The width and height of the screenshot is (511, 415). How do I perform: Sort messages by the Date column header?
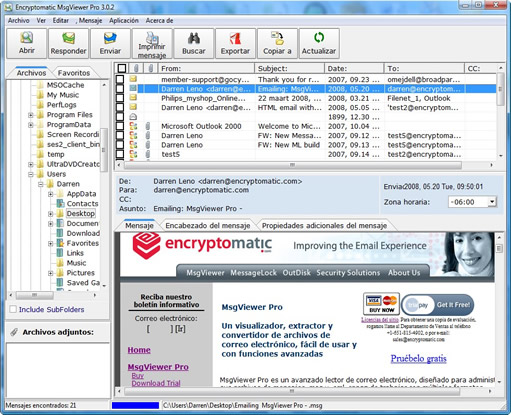coord(354,68)
